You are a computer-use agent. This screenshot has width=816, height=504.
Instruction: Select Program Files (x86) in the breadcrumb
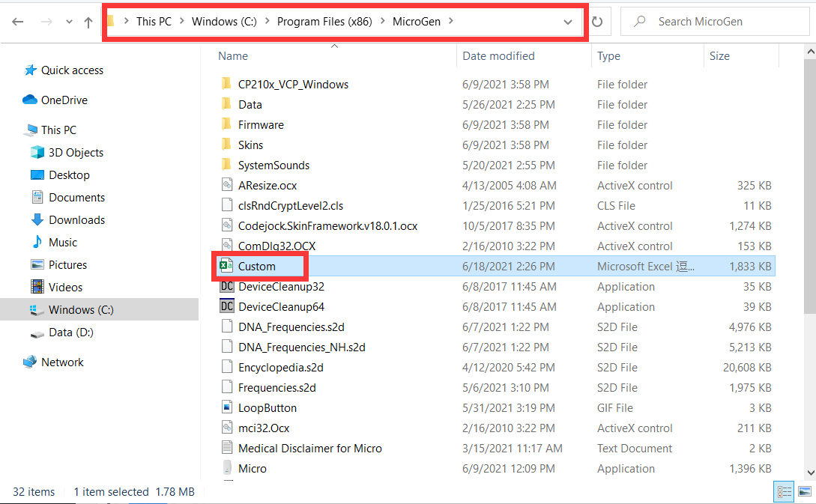point(326,21)
